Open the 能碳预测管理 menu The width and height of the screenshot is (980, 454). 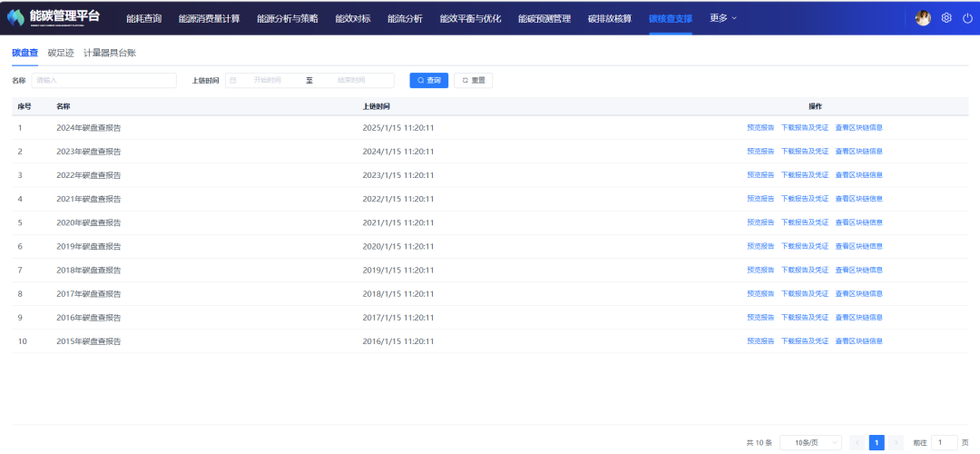pos(544,19)
